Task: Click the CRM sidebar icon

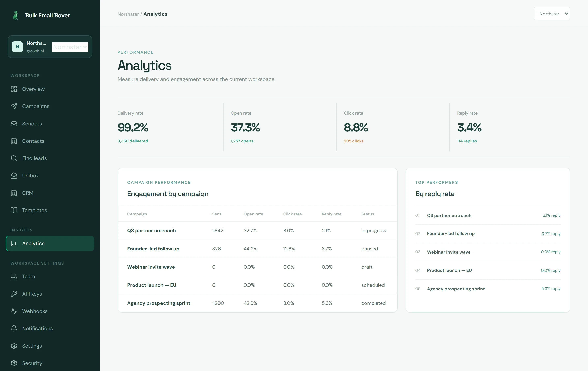Action: coord(14,193)
